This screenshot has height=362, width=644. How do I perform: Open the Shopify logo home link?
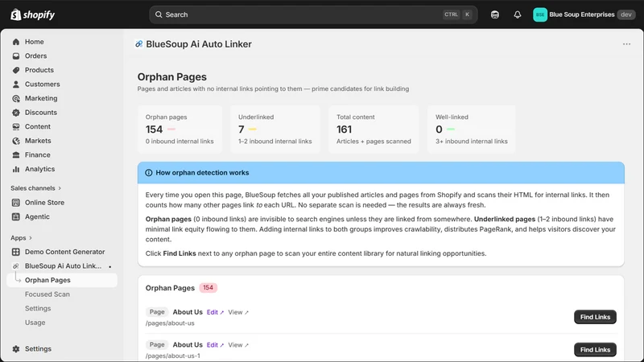point(32,14)
